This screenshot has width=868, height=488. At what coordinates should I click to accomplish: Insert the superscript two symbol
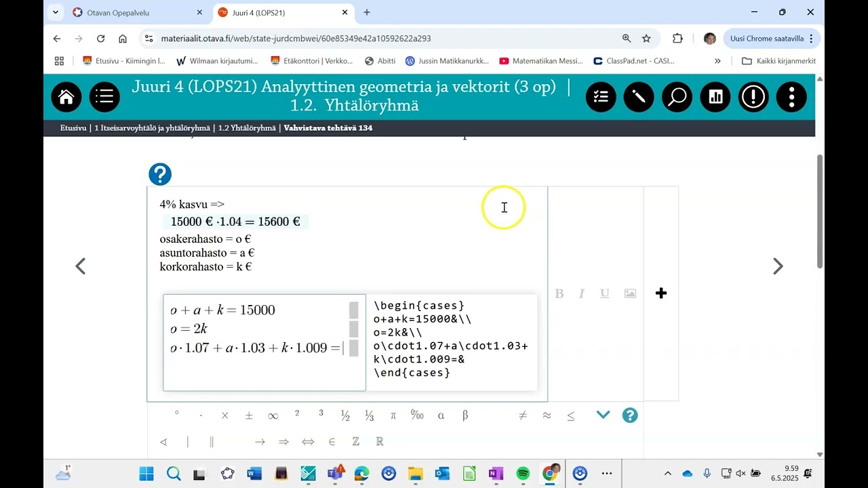[x=297, y=413]
